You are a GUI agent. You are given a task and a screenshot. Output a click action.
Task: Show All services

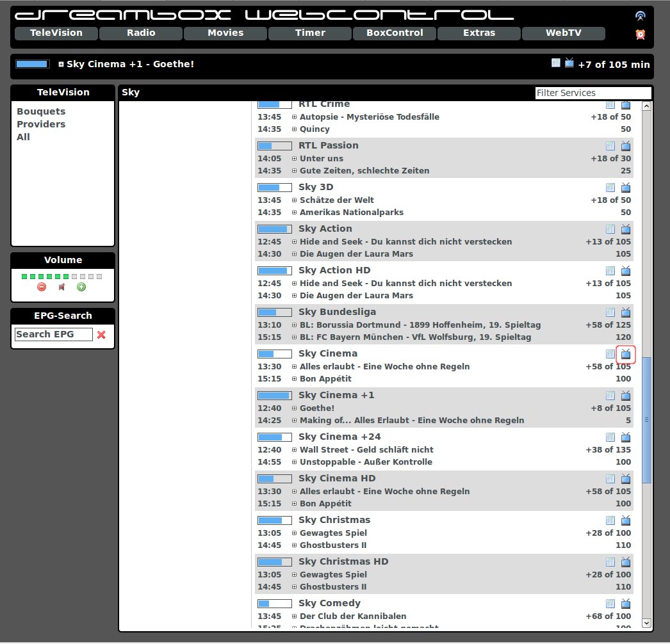coord(23,137)
